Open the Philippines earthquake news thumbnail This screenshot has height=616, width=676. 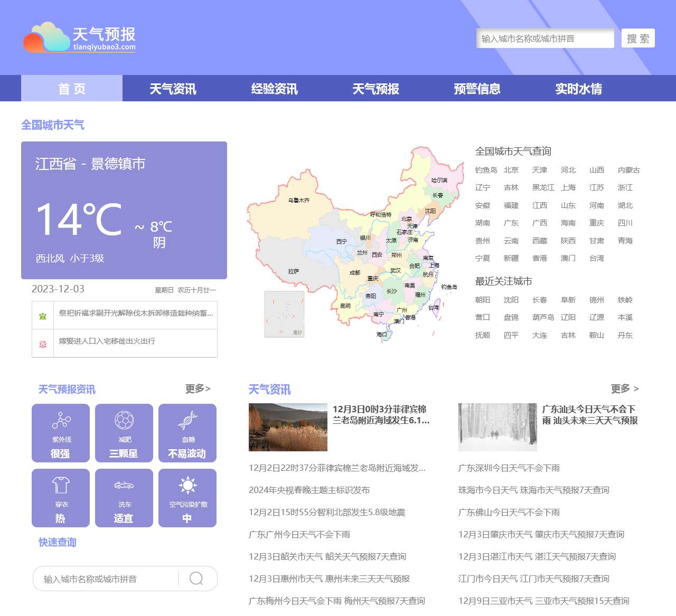[x=288, y=427]
